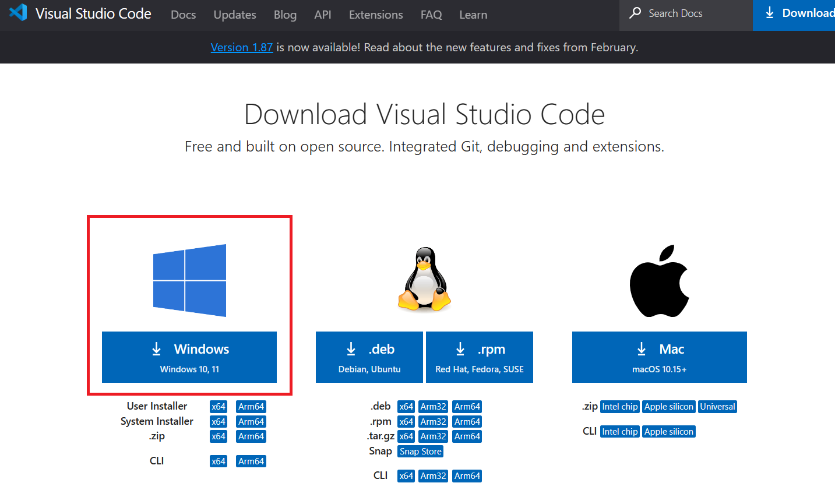Select Linux .rpm Arm32
Image resolution: width=835 pixels, height=504 pixels.
(x=434, y=422)
